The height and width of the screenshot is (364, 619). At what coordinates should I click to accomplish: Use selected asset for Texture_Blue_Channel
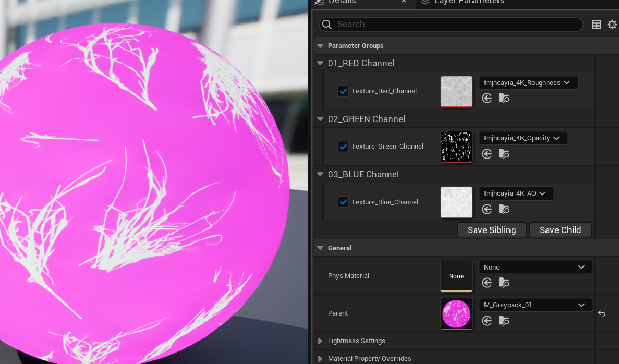[x=487, y=209]
